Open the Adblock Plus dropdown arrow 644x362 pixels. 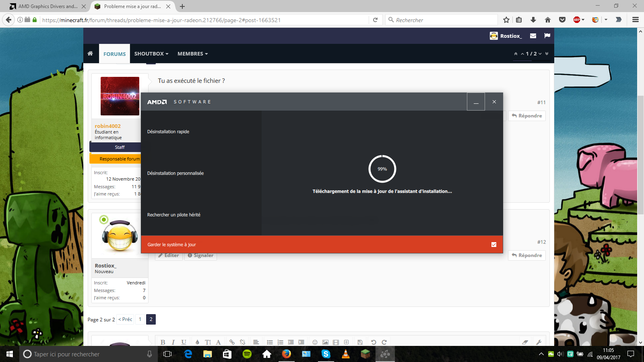pyautogui.click(x=583, y=20)
